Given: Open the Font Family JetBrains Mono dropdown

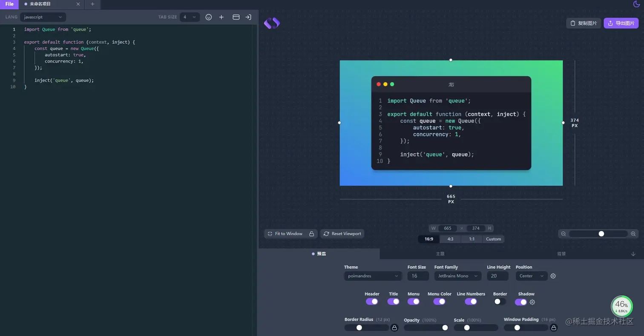Looking at the screenshot, I should [x=458, y=276].
